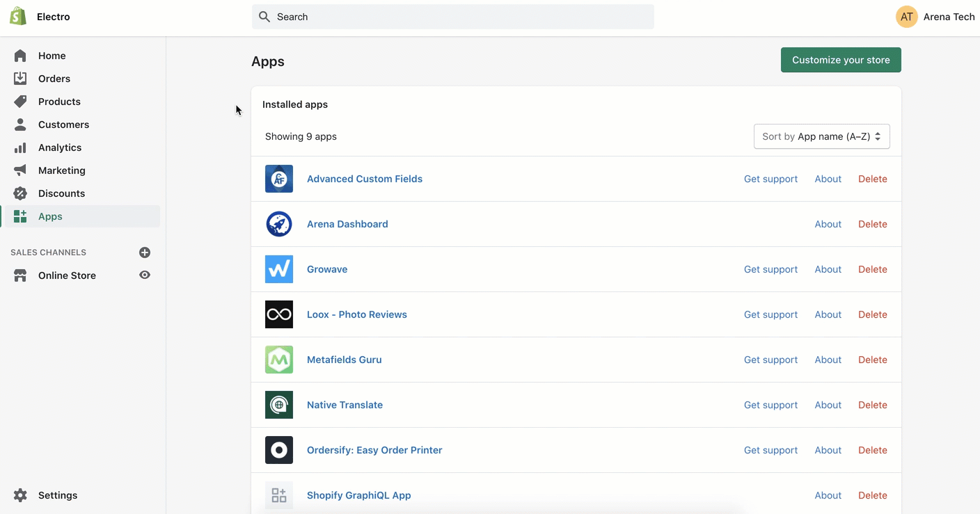Open Metafields Guru app link

[x=344, y=360]
